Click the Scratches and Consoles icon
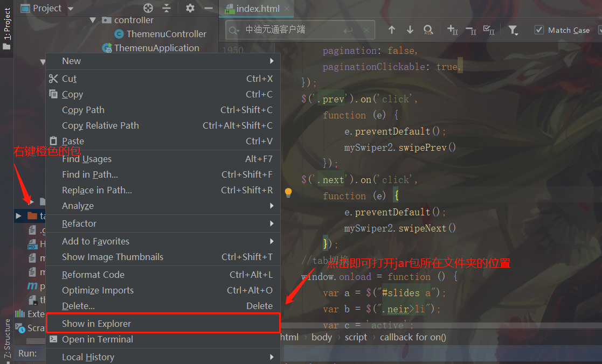This screenshot has height=364, width=602. pyautogui.click(x=20, y=328)
